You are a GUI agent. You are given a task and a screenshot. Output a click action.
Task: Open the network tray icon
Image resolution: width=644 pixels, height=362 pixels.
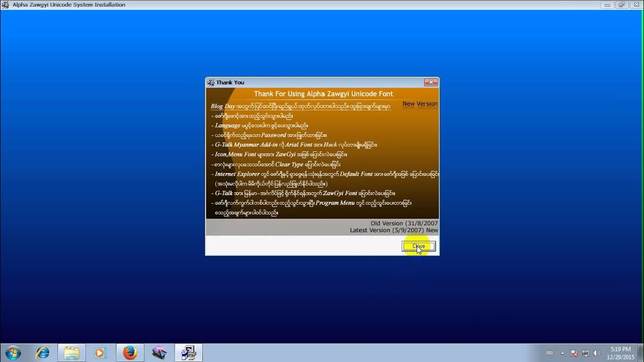click(x=586, y=353)
